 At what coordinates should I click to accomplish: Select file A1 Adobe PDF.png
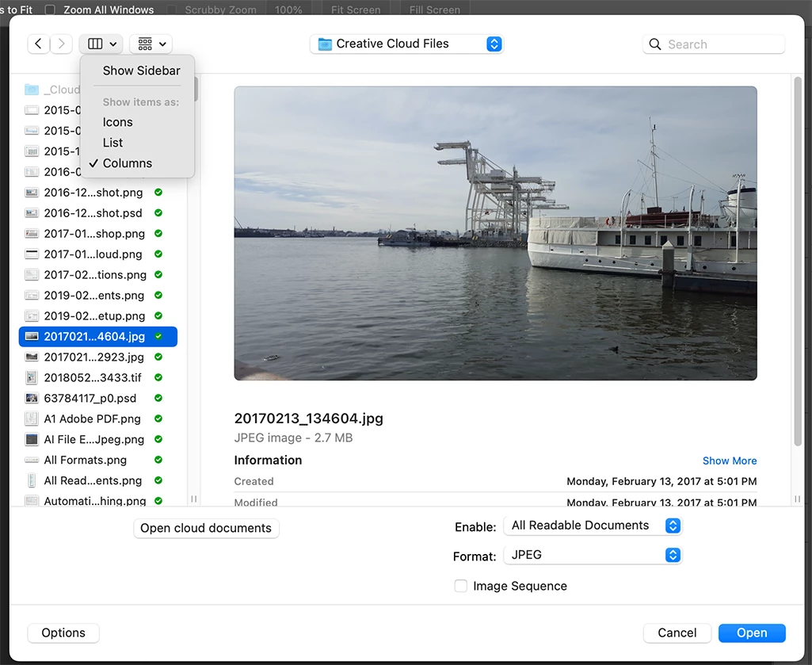(x=98, y=418)
